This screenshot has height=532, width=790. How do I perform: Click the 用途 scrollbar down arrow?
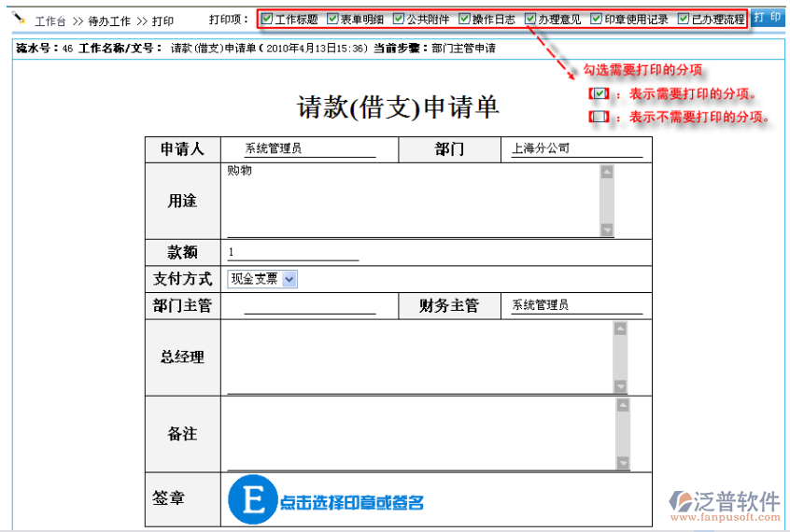click(607, 230)
